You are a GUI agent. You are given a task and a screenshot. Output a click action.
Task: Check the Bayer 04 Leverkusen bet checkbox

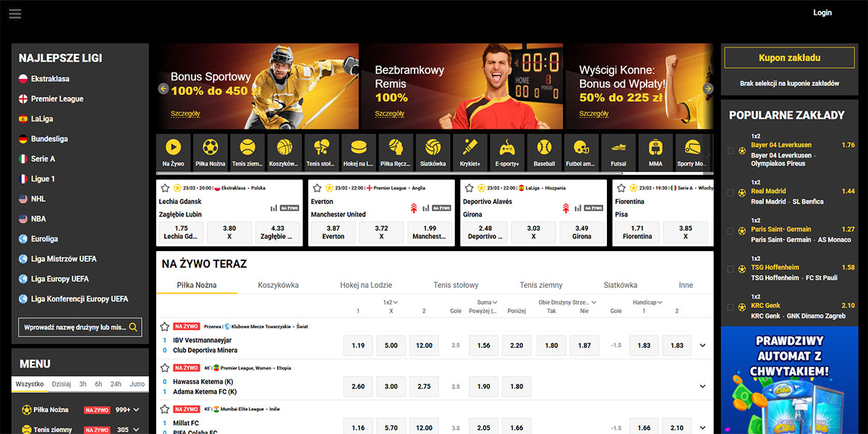point(731,151)
